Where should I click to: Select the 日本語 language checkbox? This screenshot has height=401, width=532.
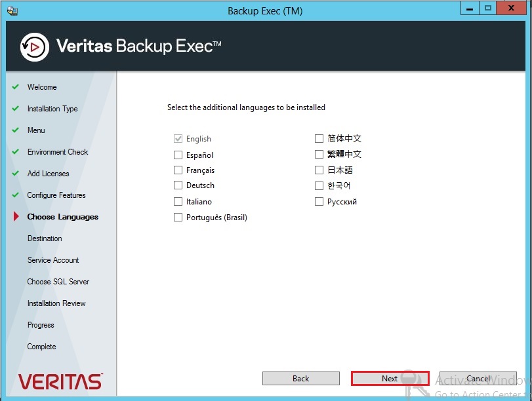click(319, 170)
